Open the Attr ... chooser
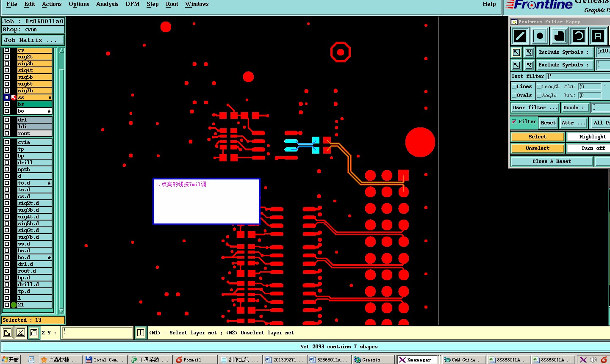 (573, 123)
